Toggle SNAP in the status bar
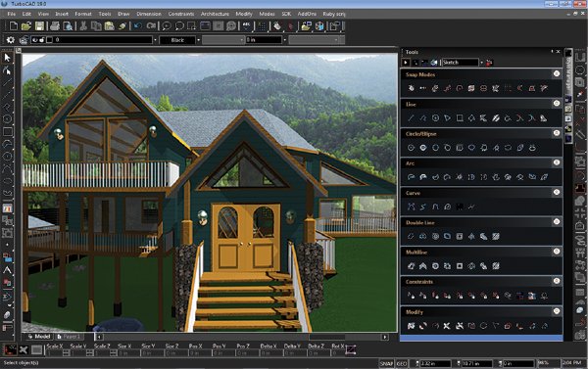 (386, 363)
